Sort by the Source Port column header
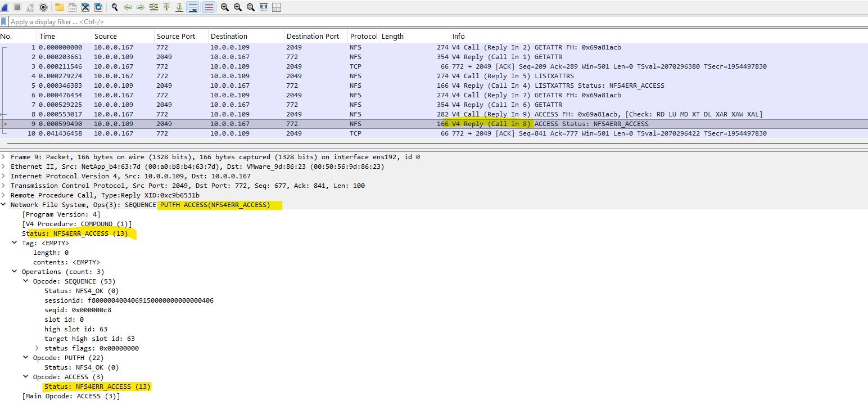Viewport: 868px width, 418px height. point(181,37)
